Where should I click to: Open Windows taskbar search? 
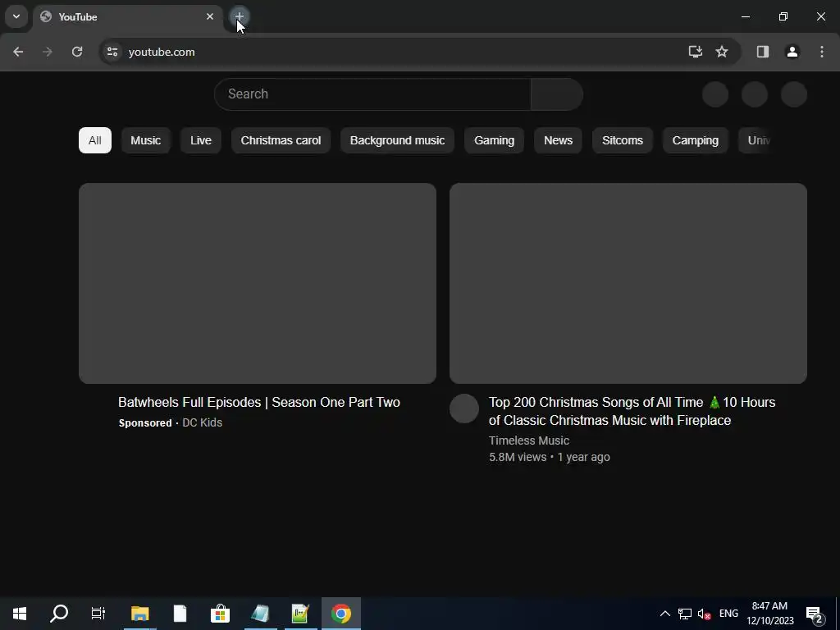[x=59, y=614]
